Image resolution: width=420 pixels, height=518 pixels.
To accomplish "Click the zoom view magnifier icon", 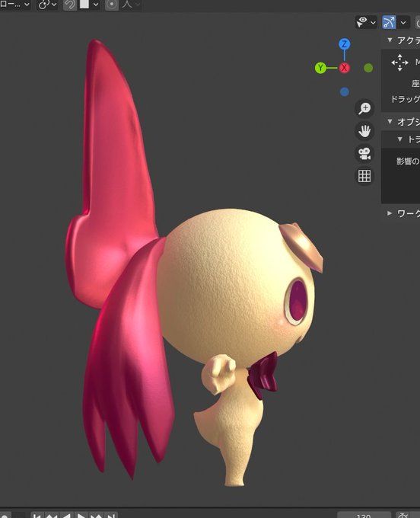I will pos(364,108).
